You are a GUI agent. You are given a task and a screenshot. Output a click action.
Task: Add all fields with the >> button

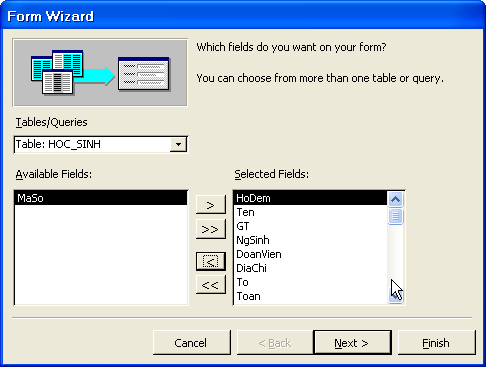point(211,229)
